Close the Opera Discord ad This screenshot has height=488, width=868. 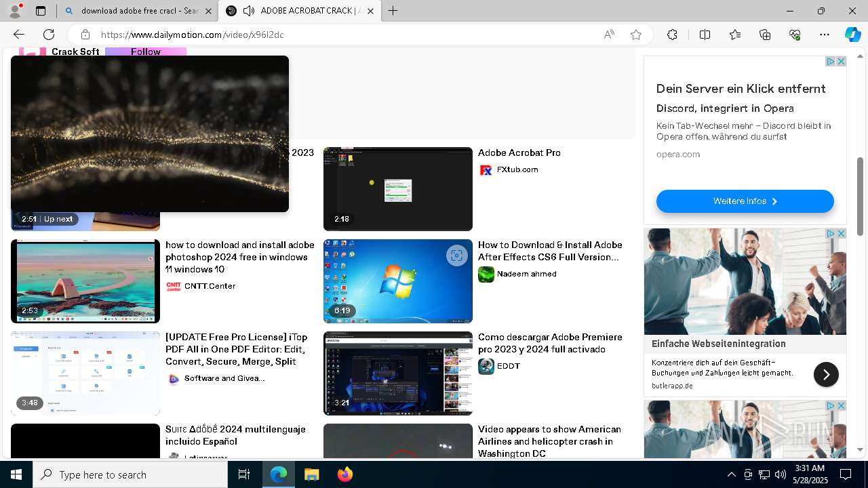coord(841,61)
